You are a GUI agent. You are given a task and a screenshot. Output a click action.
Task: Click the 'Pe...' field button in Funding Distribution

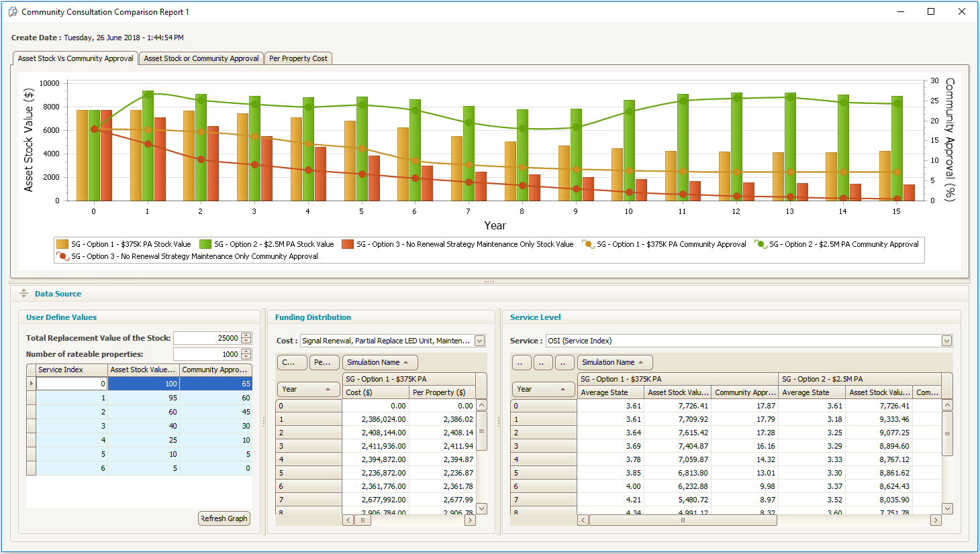coord(324,362)
